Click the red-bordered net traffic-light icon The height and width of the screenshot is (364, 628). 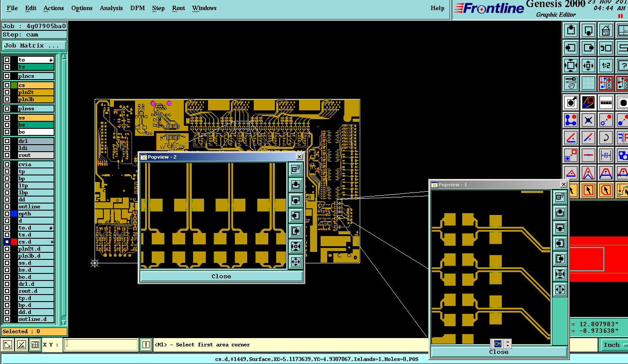[x=606, y=83]
